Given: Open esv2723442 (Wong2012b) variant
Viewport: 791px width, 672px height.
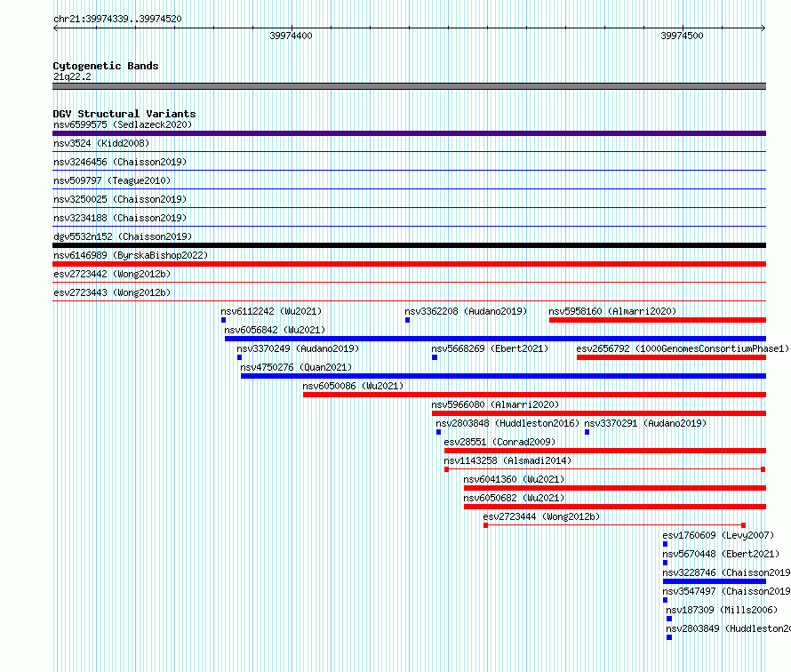Looking at the screenshot, I should click(112, 274).
